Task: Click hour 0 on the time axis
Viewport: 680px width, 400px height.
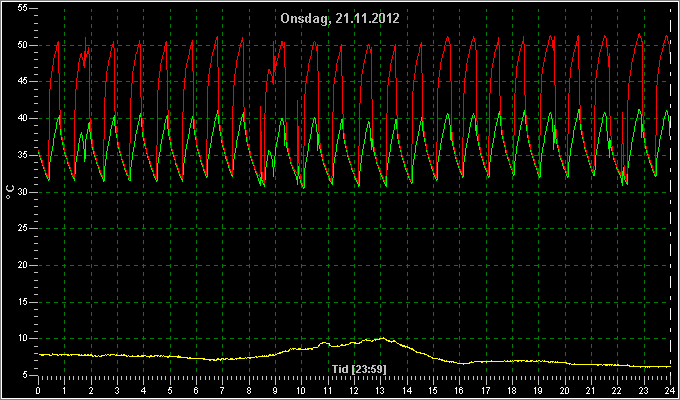Action: pos(38,390)
